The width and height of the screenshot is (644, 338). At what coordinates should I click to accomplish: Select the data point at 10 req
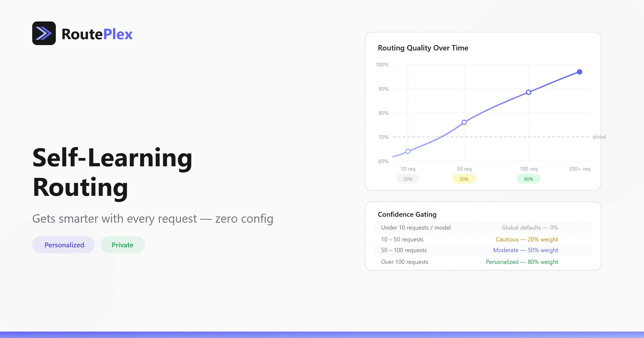(408, 151)
